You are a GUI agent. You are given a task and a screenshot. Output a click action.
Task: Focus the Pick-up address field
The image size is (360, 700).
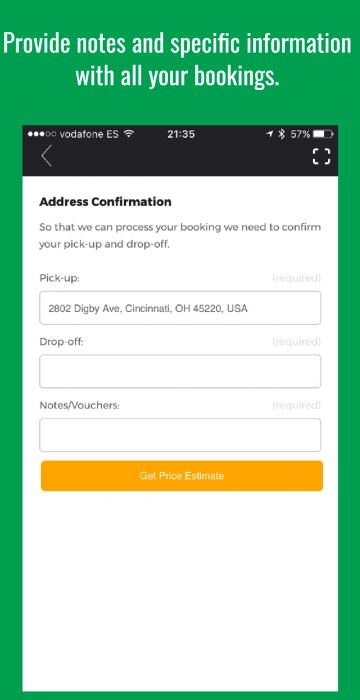coord(180,308)
